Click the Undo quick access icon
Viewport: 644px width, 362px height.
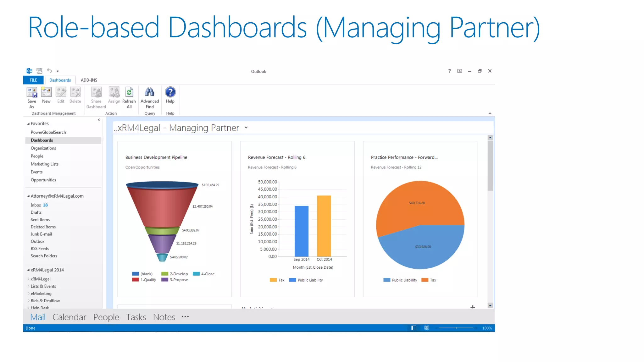click(x=49, y=71)
